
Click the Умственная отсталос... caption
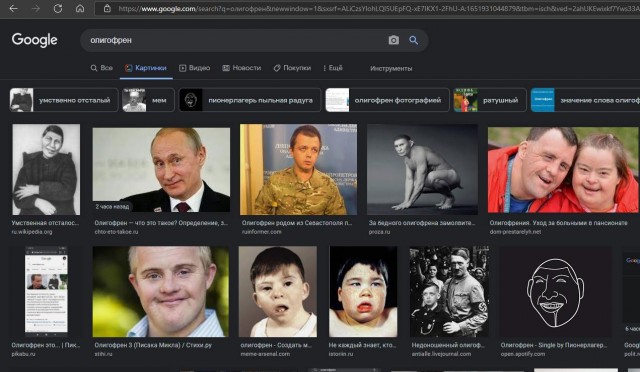(x=45, y=223)
